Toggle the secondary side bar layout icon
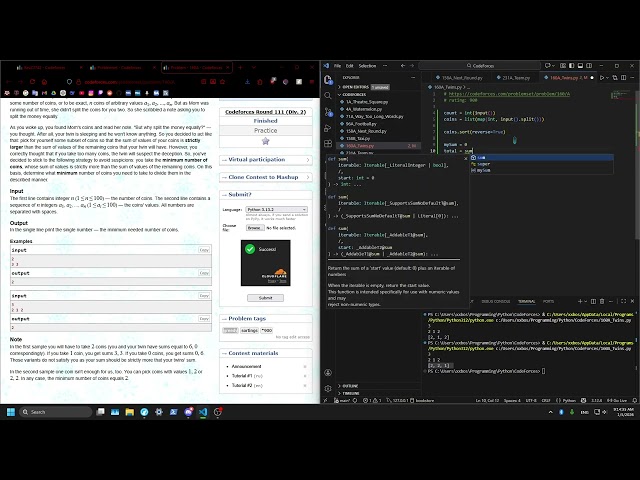 pos(589,66)
